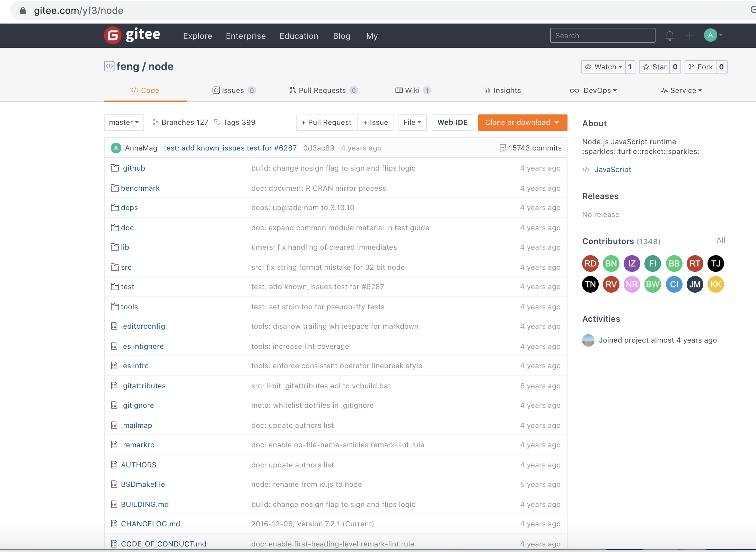
Task: Fork the node repository
Action: (701, 67)
